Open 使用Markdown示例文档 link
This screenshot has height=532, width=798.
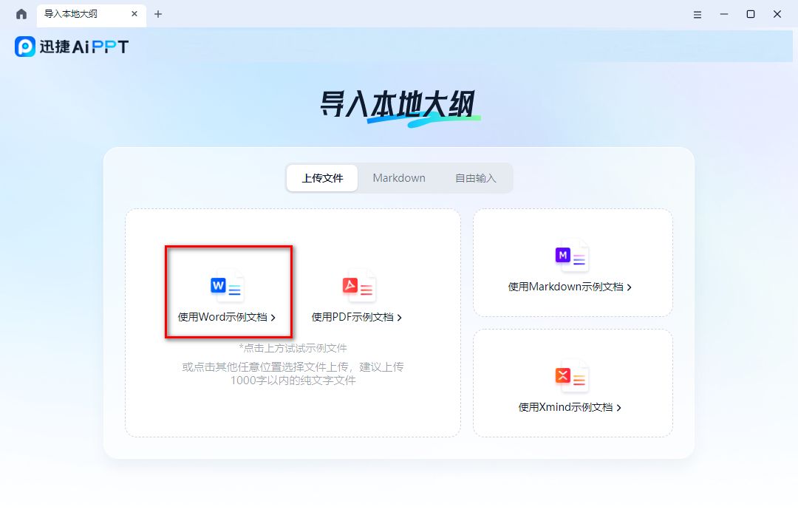point(570,287)
